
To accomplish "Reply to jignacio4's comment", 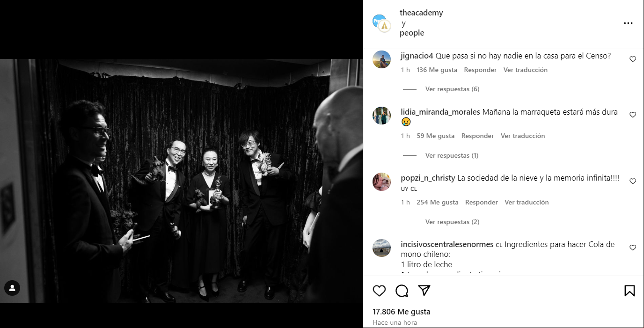I will click(480, 70).
